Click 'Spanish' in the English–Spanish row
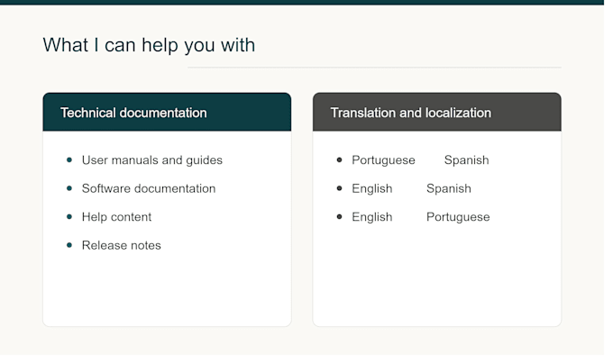The width and height of the screenshot is (613, 364). pyautogui.click(x=449, y=189)
